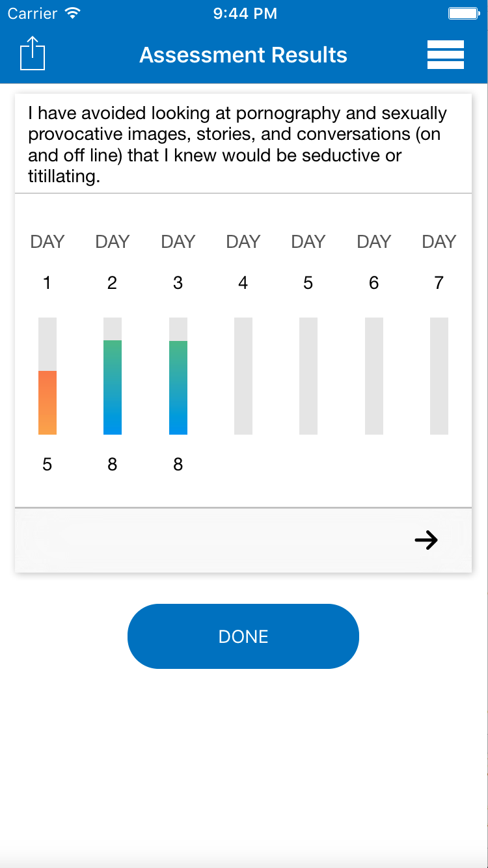Screen dimensions: 488x868
Task: Tap the empty Day 5 bar
Action: 308,375
